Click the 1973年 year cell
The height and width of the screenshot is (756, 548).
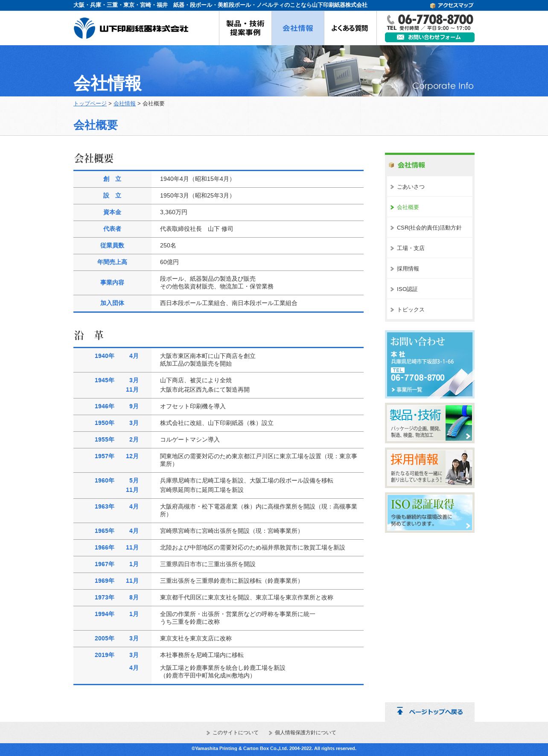(105, 597)
